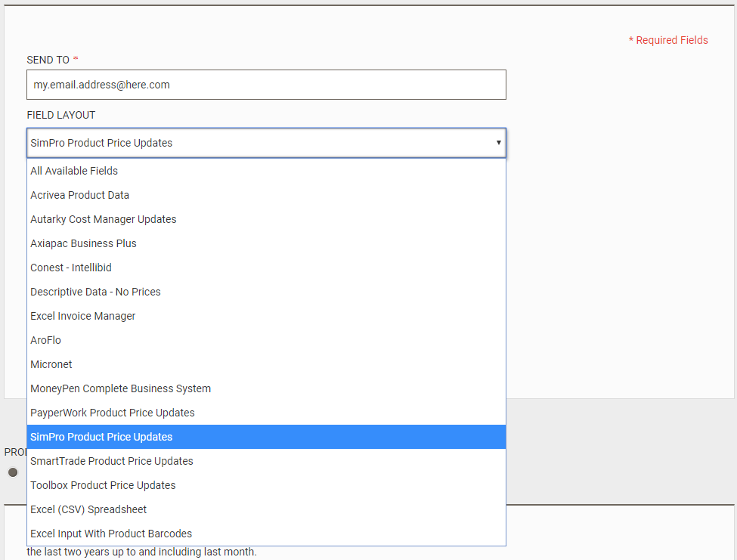Select Excel Input With Product Barcodes
This screenshot has width=737, height=560.
tap(266, 534)
